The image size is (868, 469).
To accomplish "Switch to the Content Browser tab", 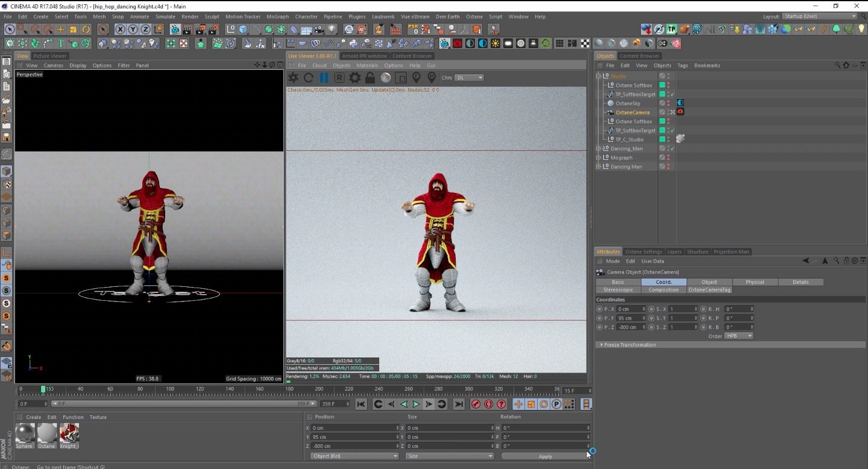I will click(640, 55).
